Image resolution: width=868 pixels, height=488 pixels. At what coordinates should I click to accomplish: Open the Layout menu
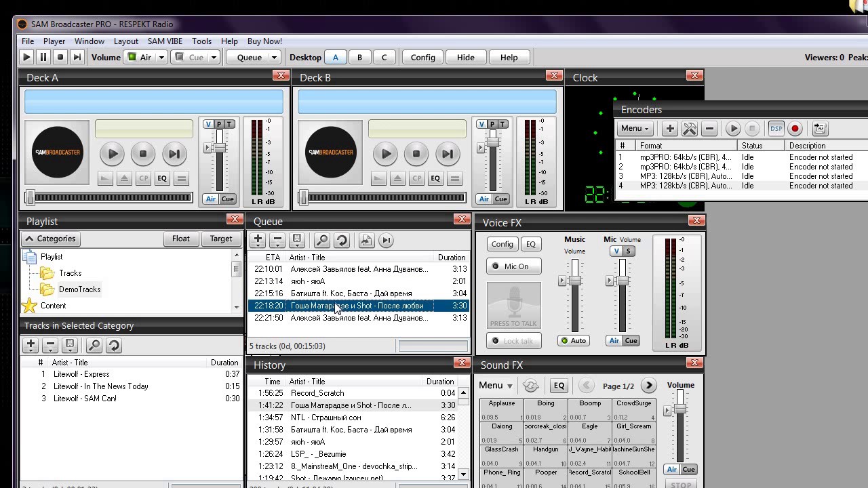[126, 41]
